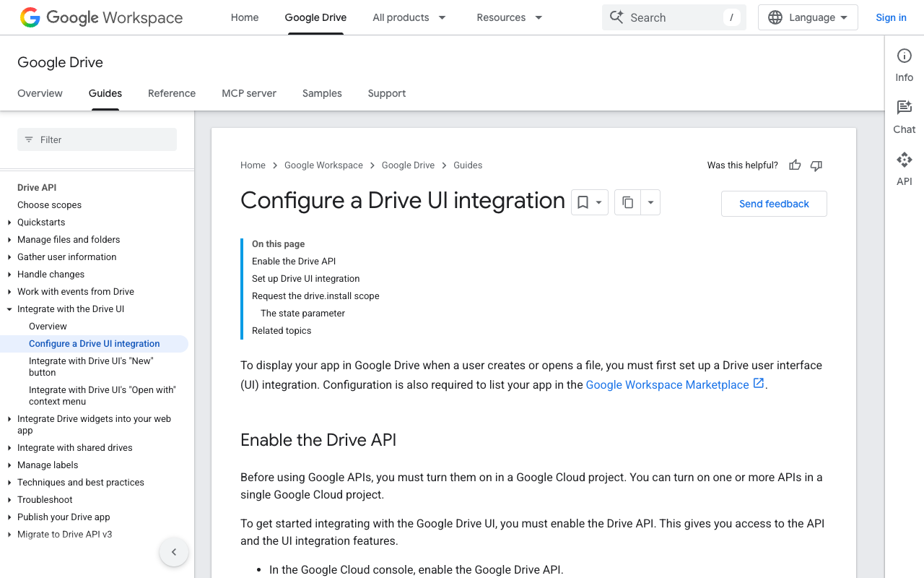Click the filter lines icon in sidebar
This screenshot has height=578, width=924.
[x=29, y=139]
